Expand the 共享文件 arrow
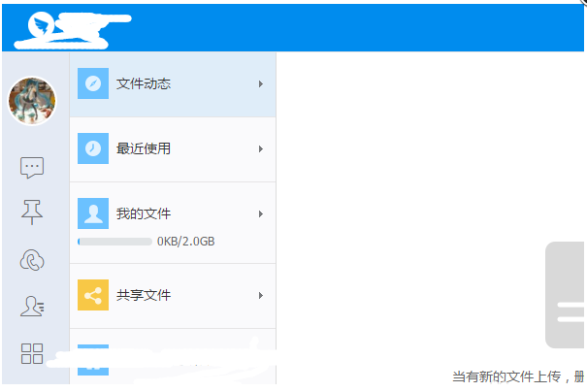This screenshot has height=392, width=587. (x=260, y=295)
